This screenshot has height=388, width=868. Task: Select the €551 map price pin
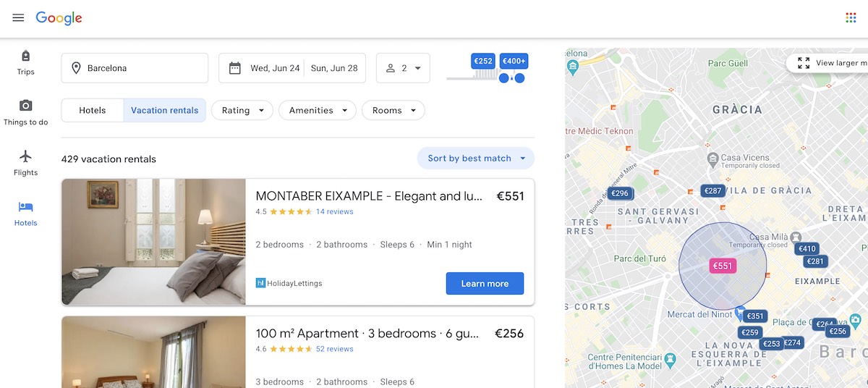pos(723,266)
